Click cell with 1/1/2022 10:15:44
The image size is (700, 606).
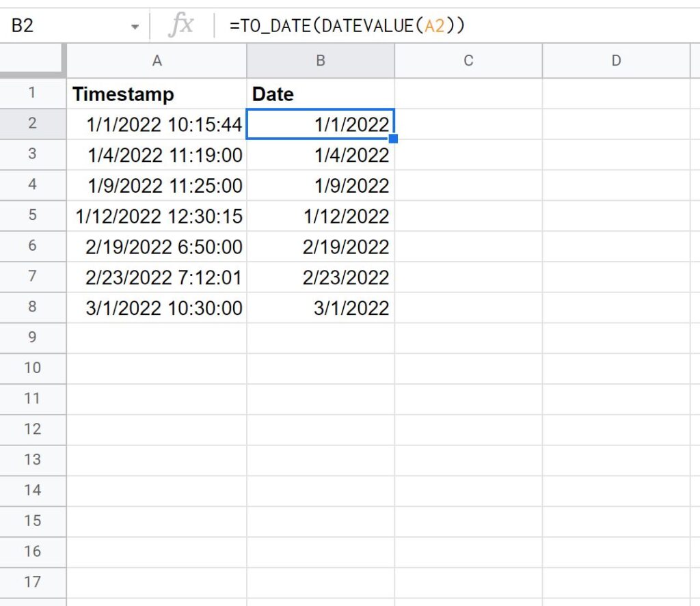(x=157, y=124)
